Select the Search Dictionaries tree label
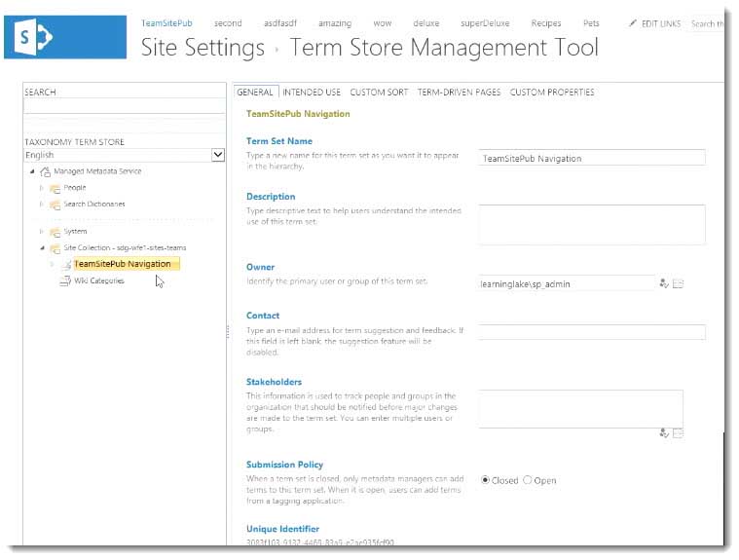Image resolution: width=739 pixels, height=560 pixels. pos(94,205)
